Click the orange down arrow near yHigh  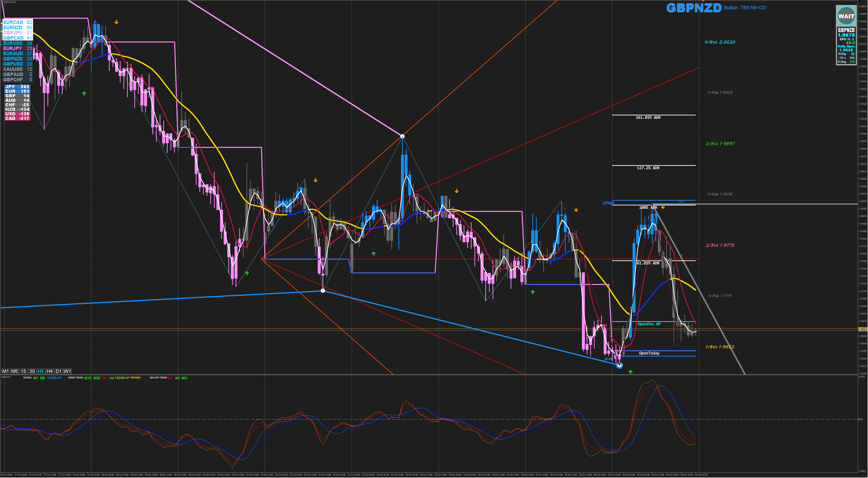663,207
